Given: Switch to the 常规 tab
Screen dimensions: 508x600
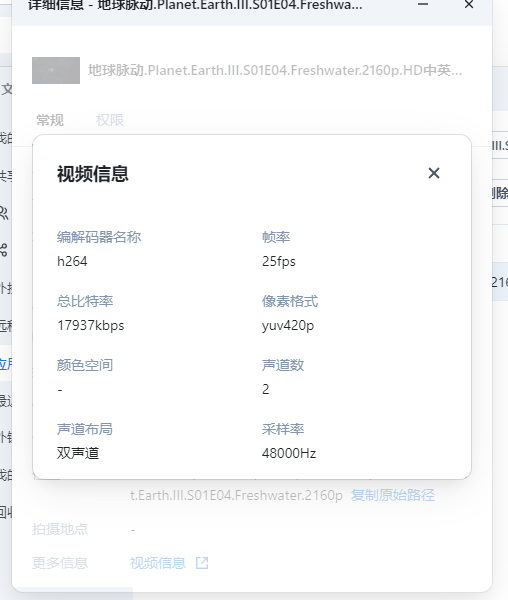Looking at the screenshot, I should [50, 120].
